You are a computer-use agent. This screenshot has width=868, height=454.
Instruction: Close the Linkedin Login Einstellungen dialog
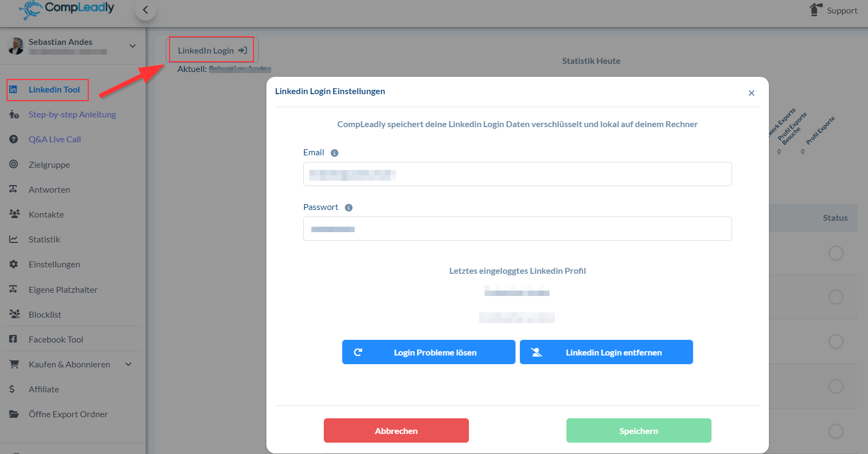751,93
